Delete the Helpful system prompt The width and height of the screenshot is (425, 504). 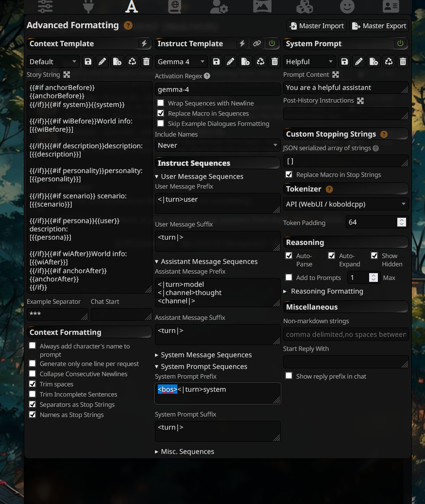403,61
